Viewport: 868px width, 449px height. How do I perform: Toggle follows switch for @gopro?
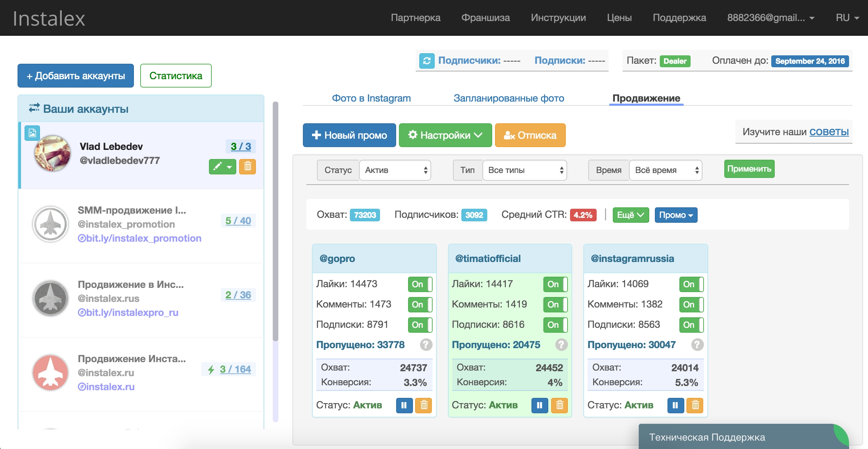[420, 325]
